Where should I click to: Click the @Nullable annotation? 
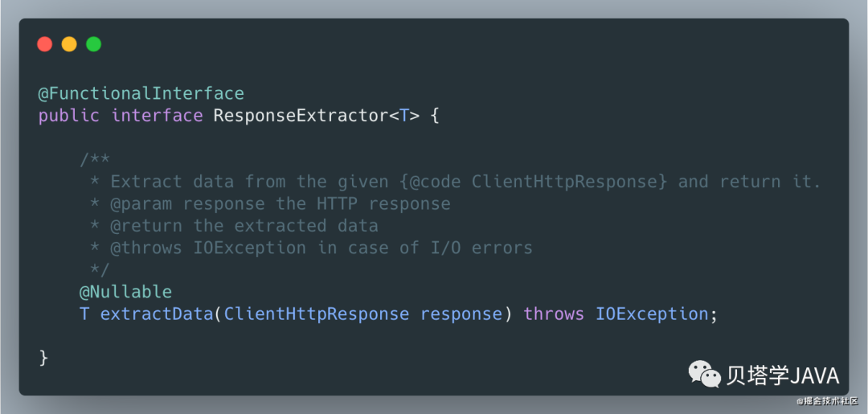pos(125,292)
